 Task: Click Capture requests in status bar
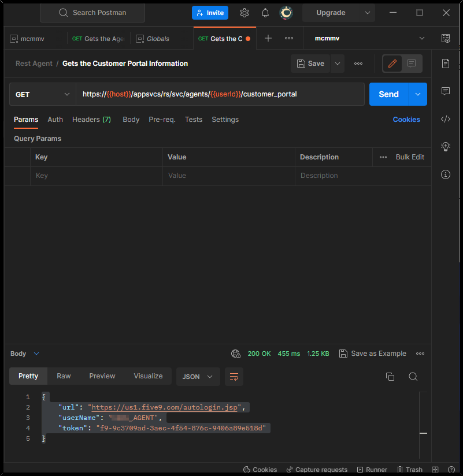(x=317, y=469)
